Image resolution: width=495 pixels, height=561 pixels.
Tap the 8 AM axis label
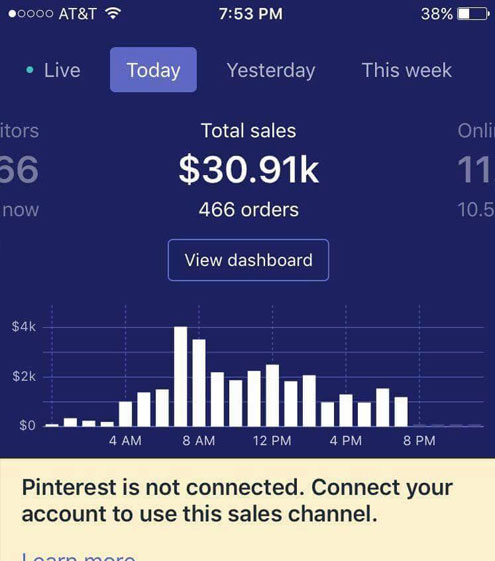(199, 440)
